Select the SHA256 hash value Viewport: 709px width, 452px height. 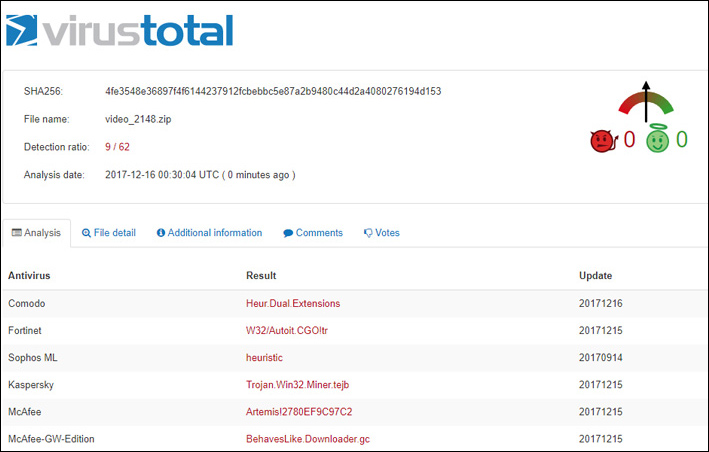click(273, 91)
